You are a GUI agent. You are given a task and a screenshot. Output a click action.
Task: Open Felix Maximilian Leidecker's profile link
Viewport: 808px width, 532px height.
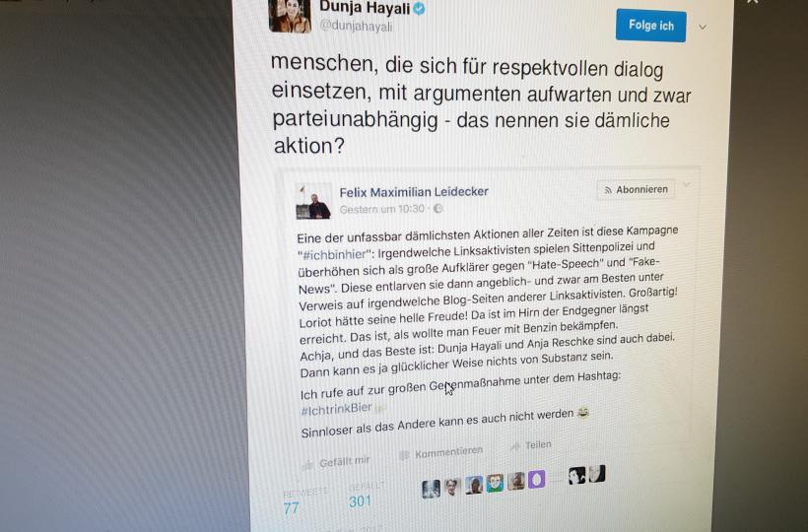[414, 192]
